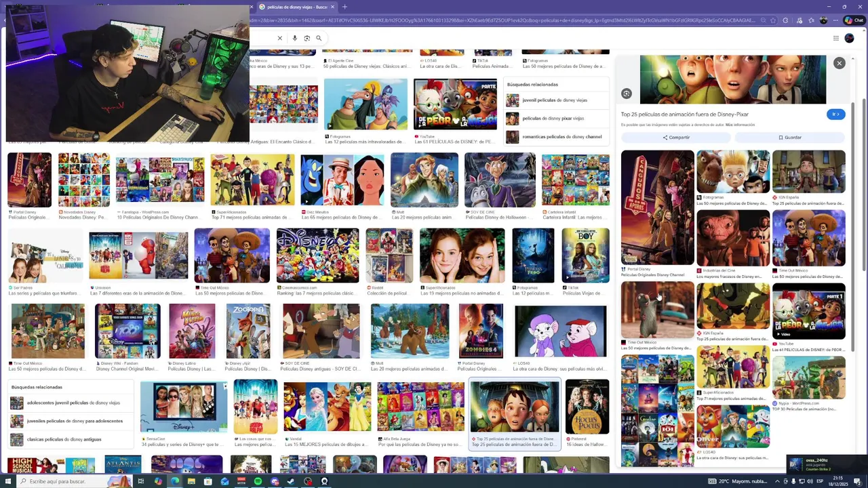Open the Google apps grid icon

click(x=835, y=38)
